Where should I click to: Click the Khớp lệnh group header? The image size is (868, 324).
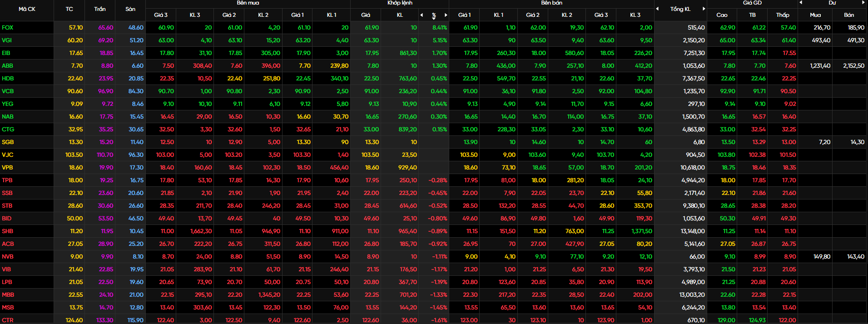400,3
